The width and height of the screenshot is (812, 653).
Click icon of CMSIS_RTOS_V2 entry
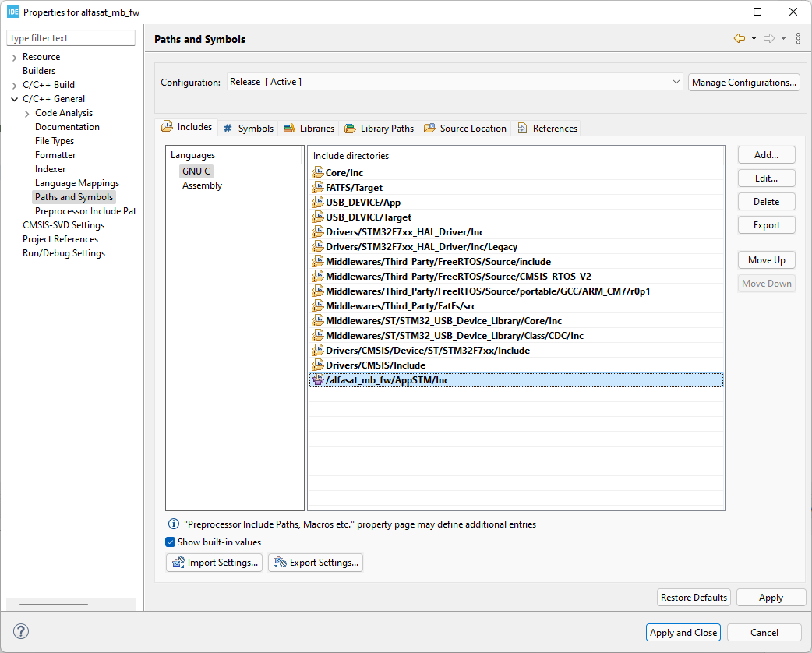[x=318, y=276]
